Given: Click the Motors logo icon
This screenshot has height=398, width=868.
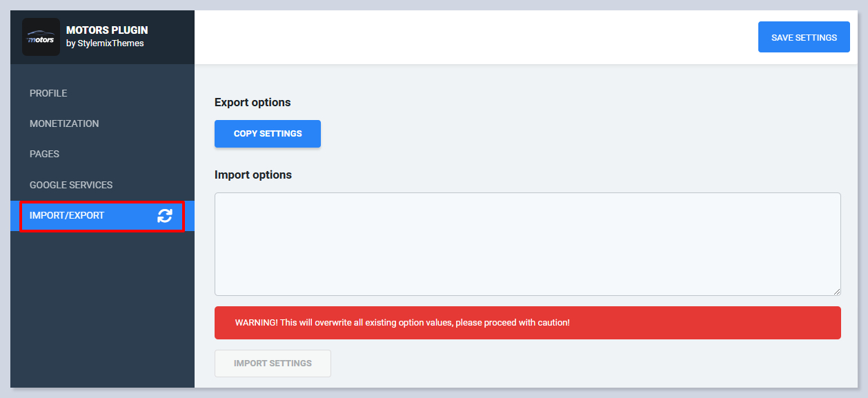Looking at the screenshot, I should click(41, 37).
